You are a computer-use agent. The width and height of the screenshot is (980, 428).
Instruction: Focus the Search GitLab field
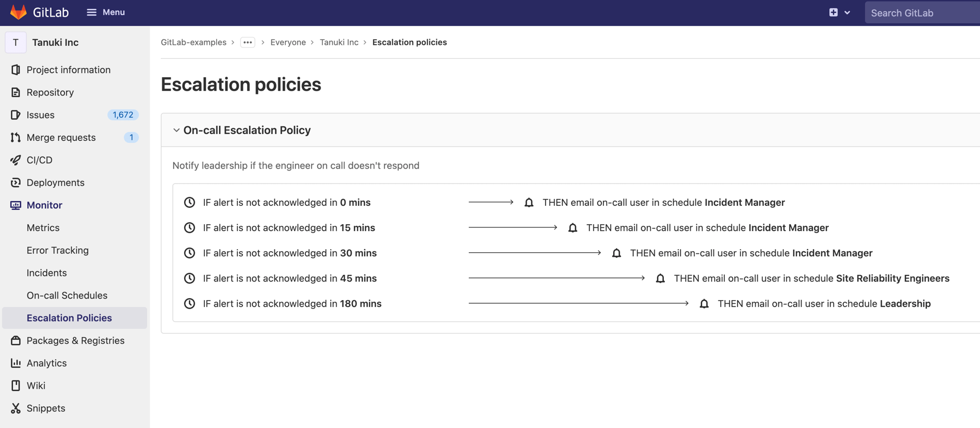pyautogui.click(x=921, y=13)
